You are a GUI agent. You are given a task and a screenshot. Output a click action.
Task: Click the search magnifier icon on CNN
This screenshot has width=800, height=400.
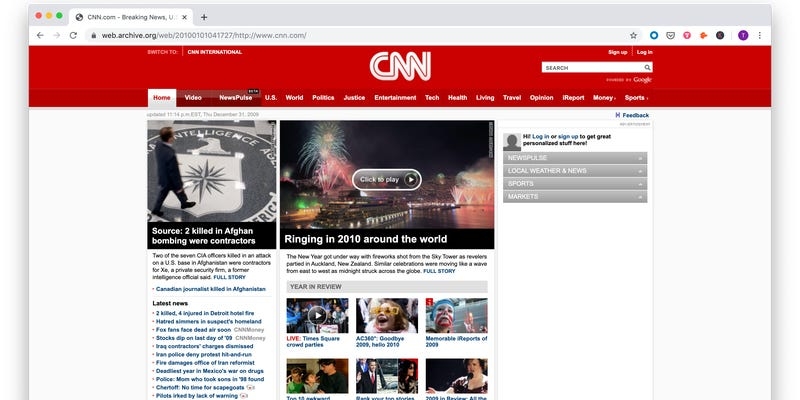point(647,67)
